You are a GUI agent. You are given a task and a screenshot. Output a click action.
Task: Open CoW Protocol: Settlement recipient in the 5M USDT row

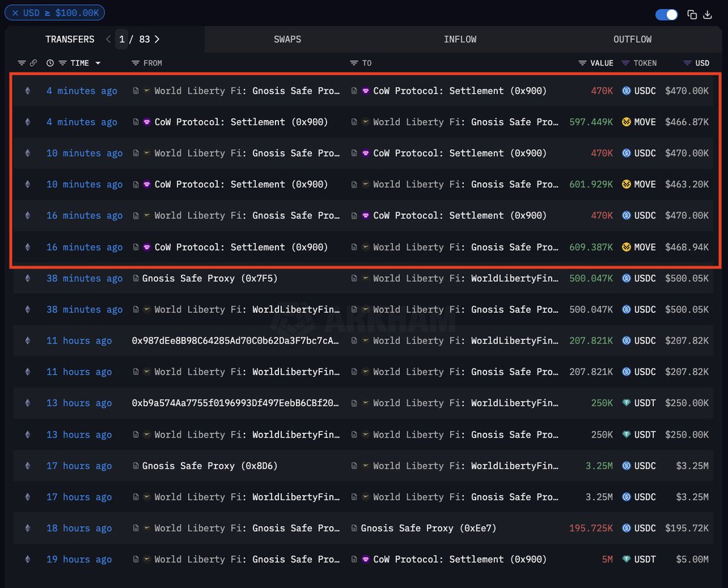pyautogui.click(x=460, y=560)
